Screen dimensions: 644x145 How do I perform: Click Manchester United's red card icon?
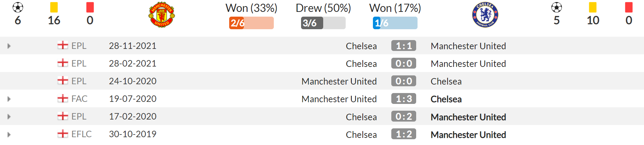[90, 7]
